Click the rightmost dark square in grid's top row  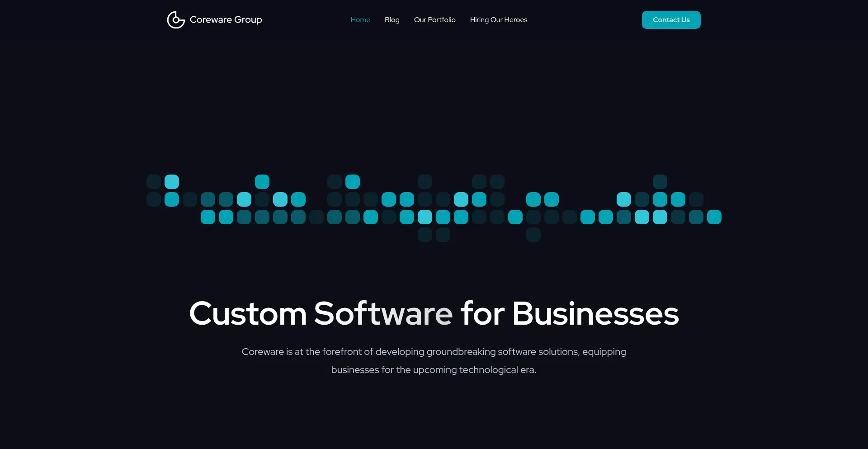[660, 182]
